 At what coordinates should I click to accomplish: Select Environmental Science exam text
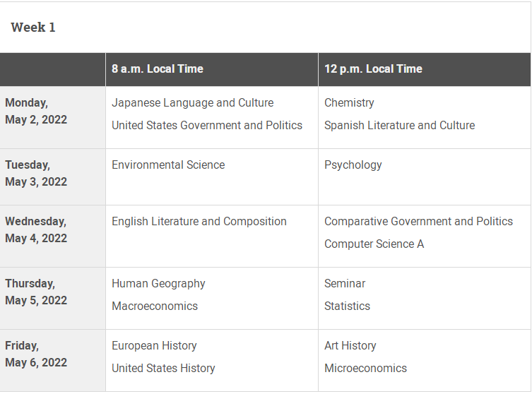coord(168,165)
